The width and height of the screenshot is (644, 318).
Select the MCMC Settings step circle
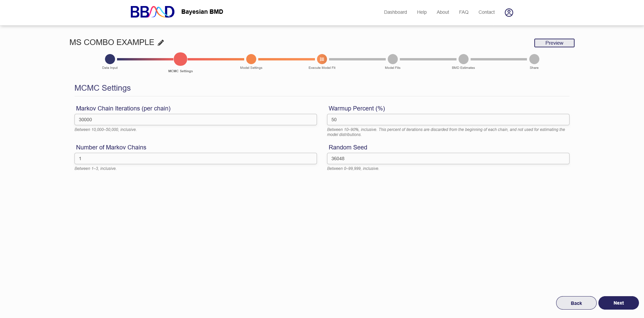[180, 59]
